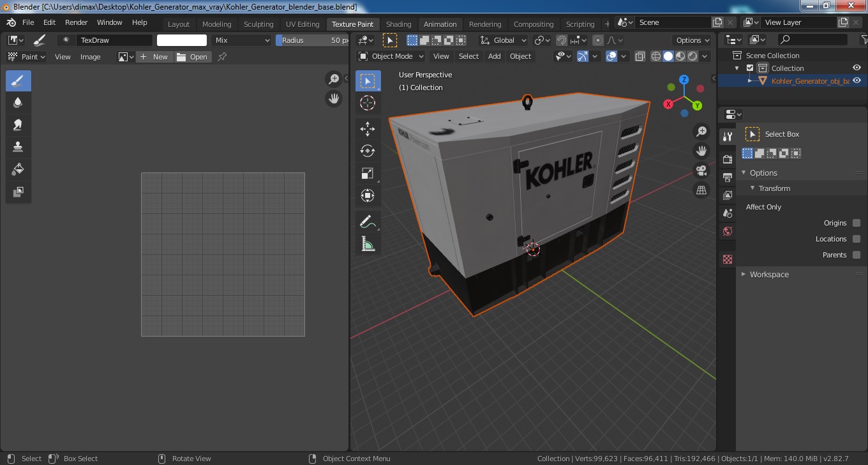Image resolution: width=868 pixels, height=465 pixels.
Task: Select the Soften brush tool
Action: (19, 103)
